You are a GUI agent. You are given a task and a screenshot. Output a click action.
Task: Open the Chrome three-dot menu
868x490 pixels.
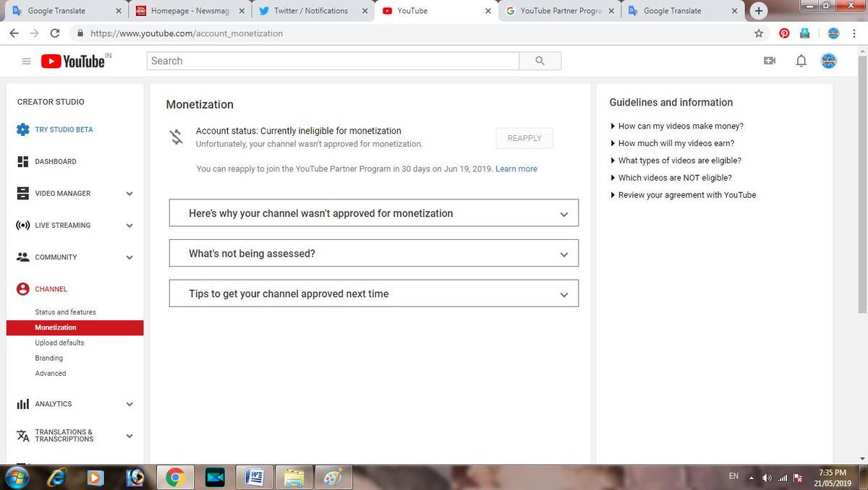pyautogui.click(x=855, y=33)
